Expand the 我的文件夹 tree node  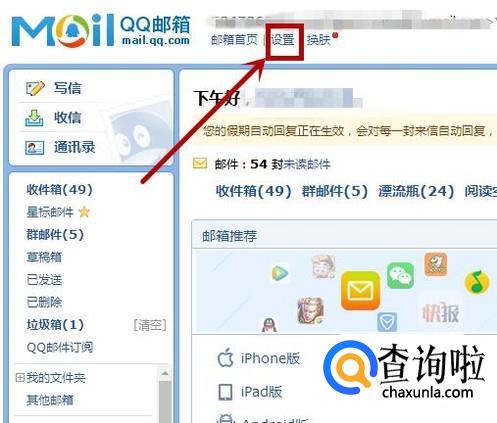(x=20, y=377)
